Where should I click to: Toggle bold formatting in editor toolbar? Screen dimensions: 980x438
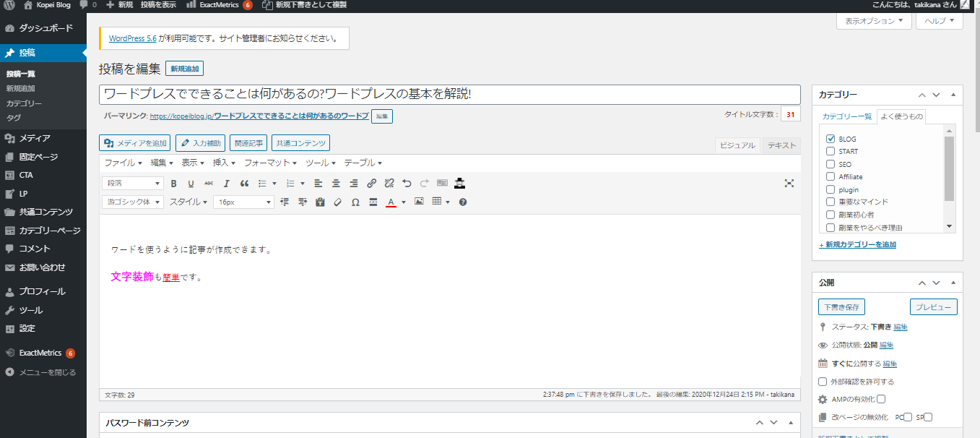[173, 184]
